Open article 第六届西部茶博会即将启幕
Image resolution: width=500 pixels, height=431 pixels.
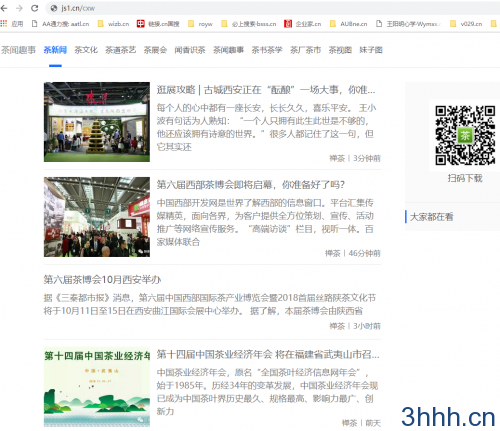[x=251, y=185]
